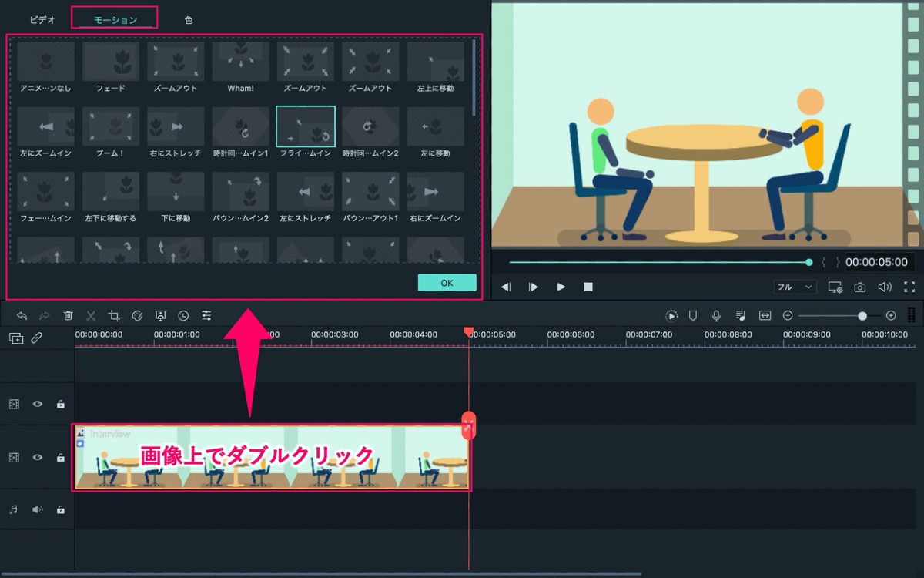
Task: Stop the preview playback
Action: pyautogui.click(x=588, y=287)
